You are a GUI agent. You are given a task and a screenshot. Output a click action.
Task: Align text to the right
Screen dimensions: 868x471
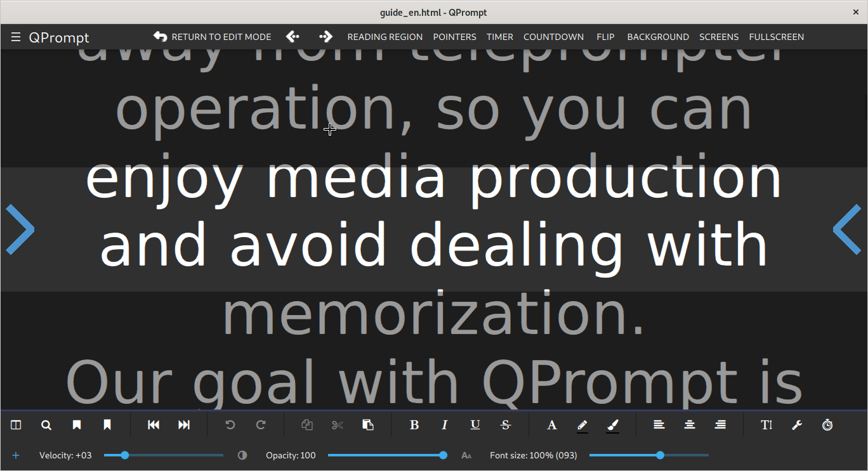tap(720, 425)
